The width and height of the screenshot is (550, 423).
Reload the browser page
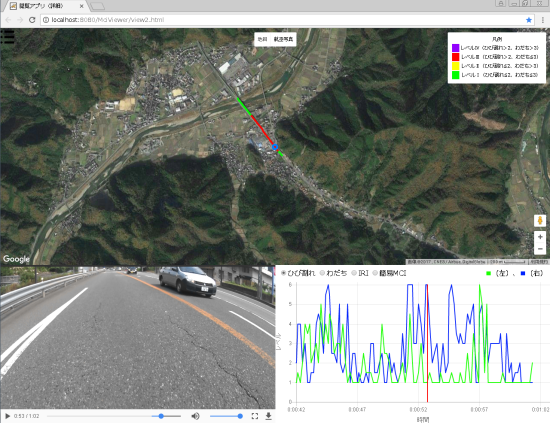tap(32, 20)
